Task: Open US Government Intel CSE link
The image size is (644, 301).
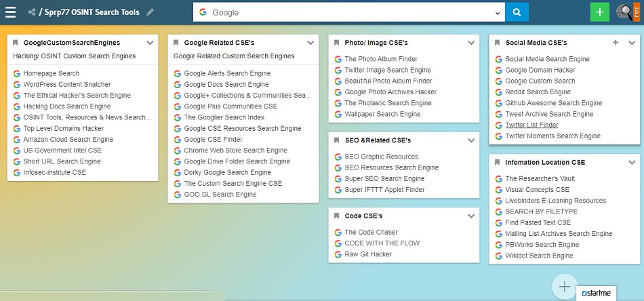Action: [x=62, y=150]
